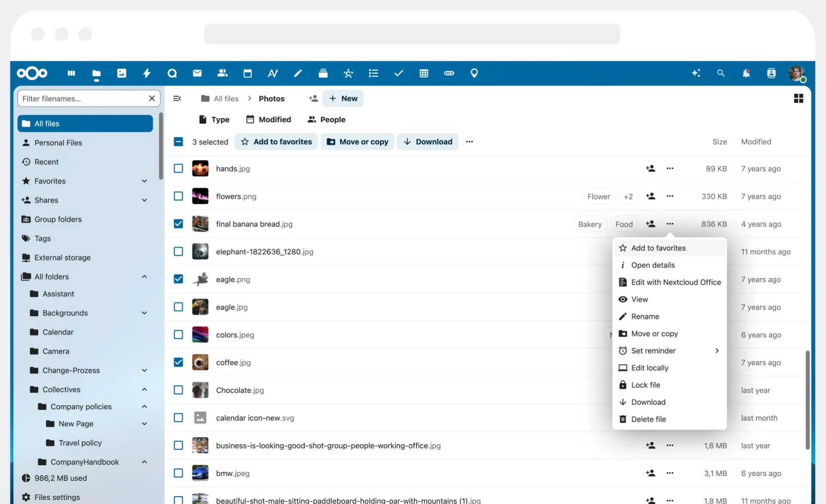826x504 pixels.
Task: Collapse the Shares section chevron
Action: click(145, 200)
